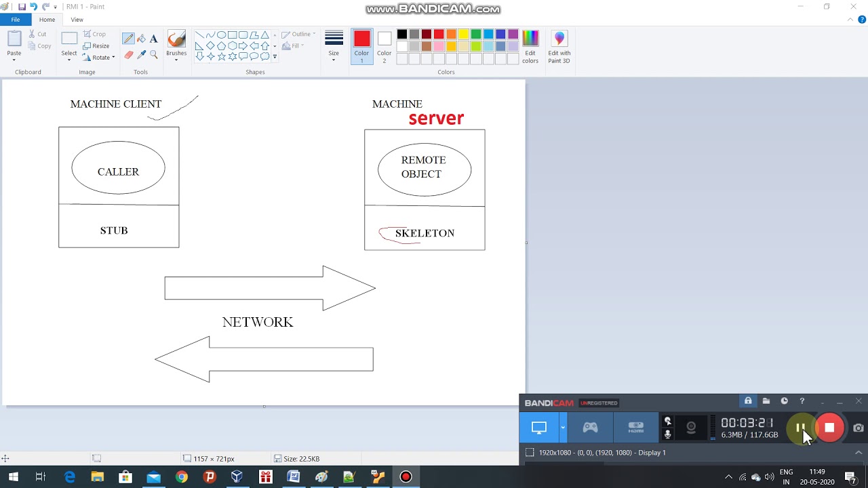Open the Rotate dropdown

99,58
